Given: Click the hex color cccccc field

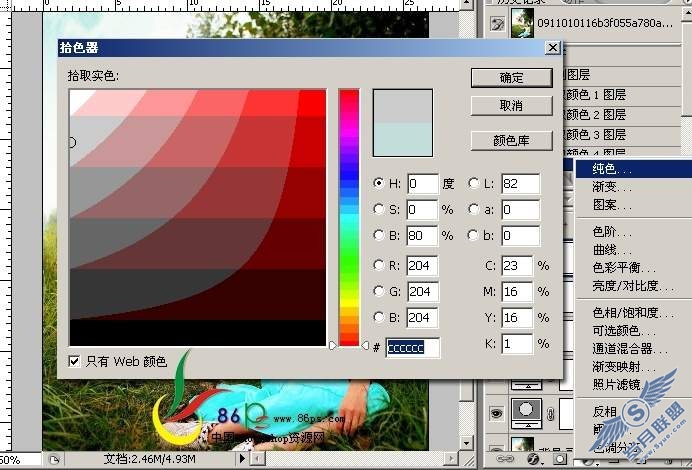Looking at the screenshot, I should [412, 348].
